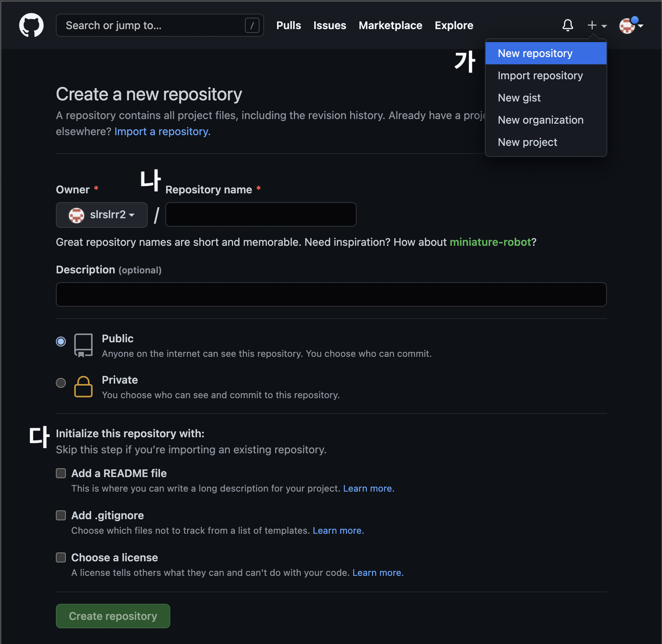The image size is (662, 644).
Task: Go to Issues
Action: pos(329,25)
